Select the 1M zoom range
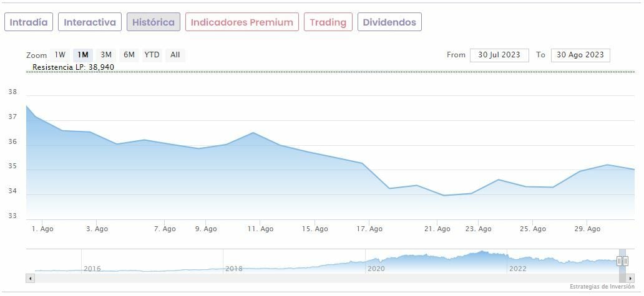The height and width of the screenshot is (296, 644). pyautogui.click(x=83, y=55)
